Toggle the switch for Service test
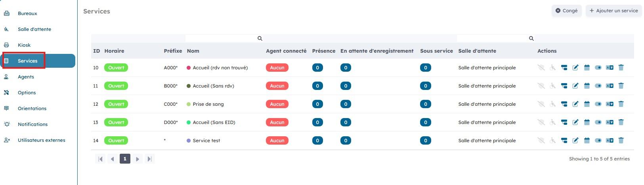This screenshot has width=644, height=185. coord(598,141)
